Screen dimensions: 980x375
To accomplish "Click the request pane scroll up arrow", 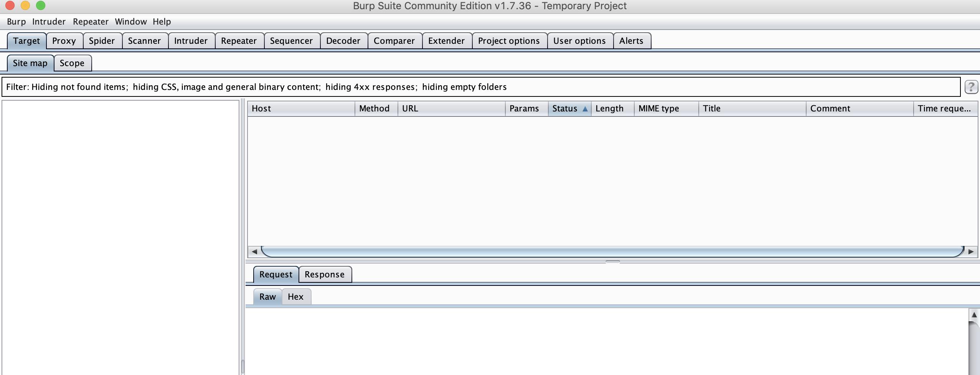I will [x=974, y=315].
